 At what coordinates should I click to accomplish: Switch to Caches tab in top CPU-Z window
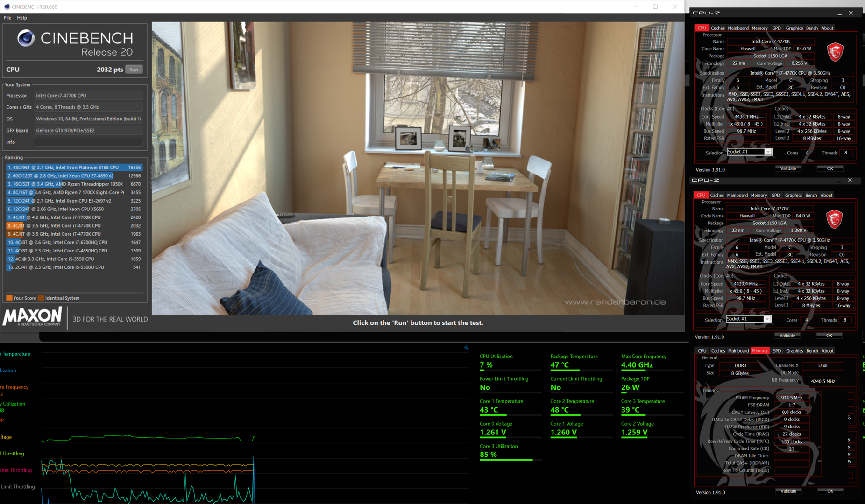pyautogui.click(x=718, y=28)
